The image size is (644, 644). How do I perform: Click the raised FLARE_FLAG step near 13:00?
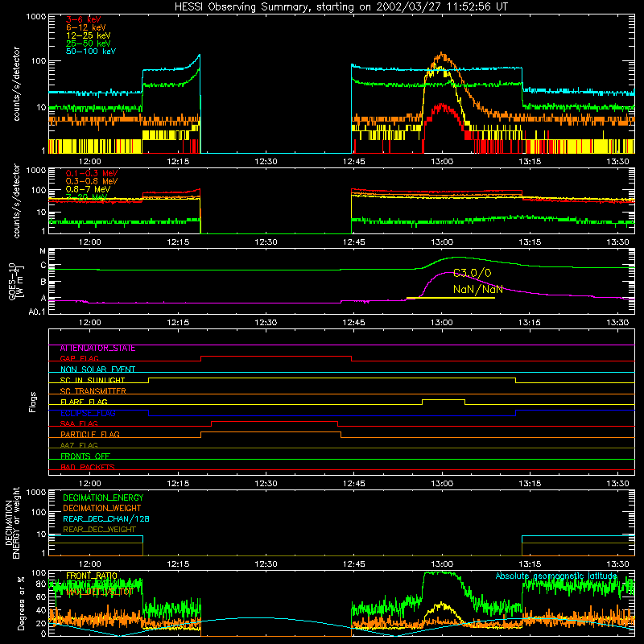444,399
